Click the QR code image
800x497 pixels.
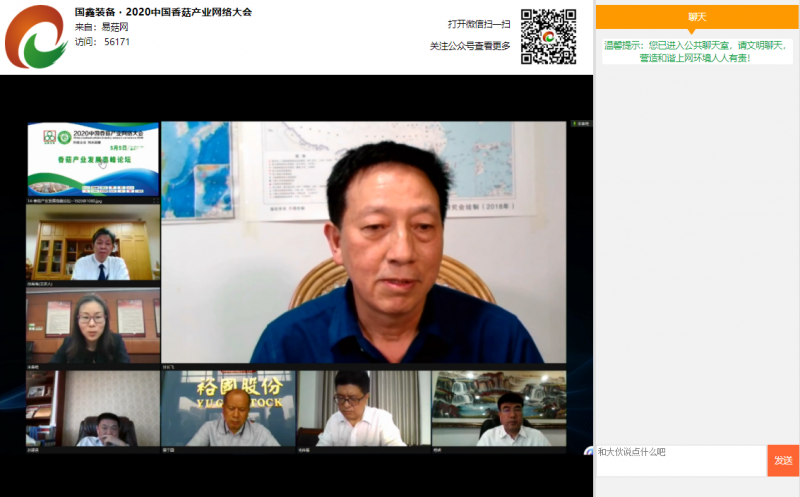click(x=548, y=37)
